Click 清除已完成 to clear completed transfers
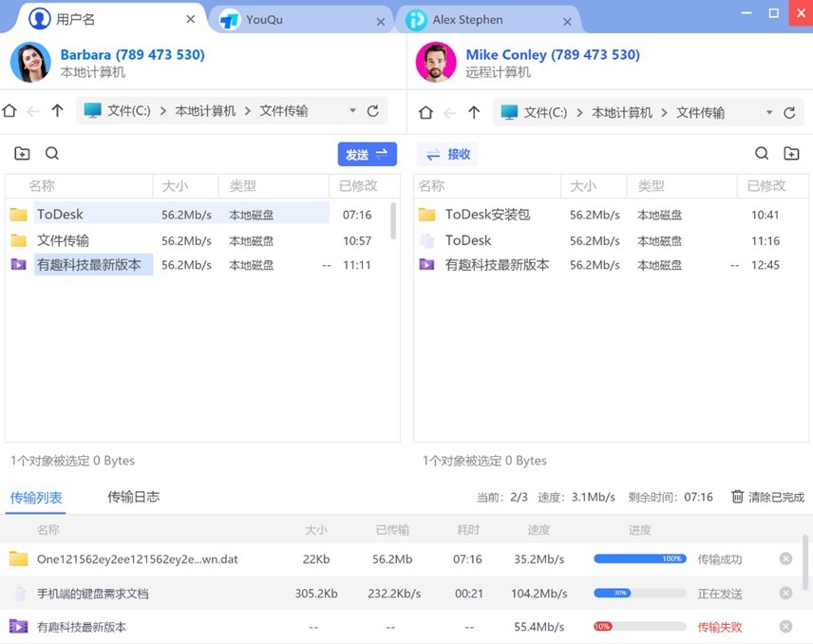Image resolution: width=813 pixels, height=644 pixels. point(766,497)
